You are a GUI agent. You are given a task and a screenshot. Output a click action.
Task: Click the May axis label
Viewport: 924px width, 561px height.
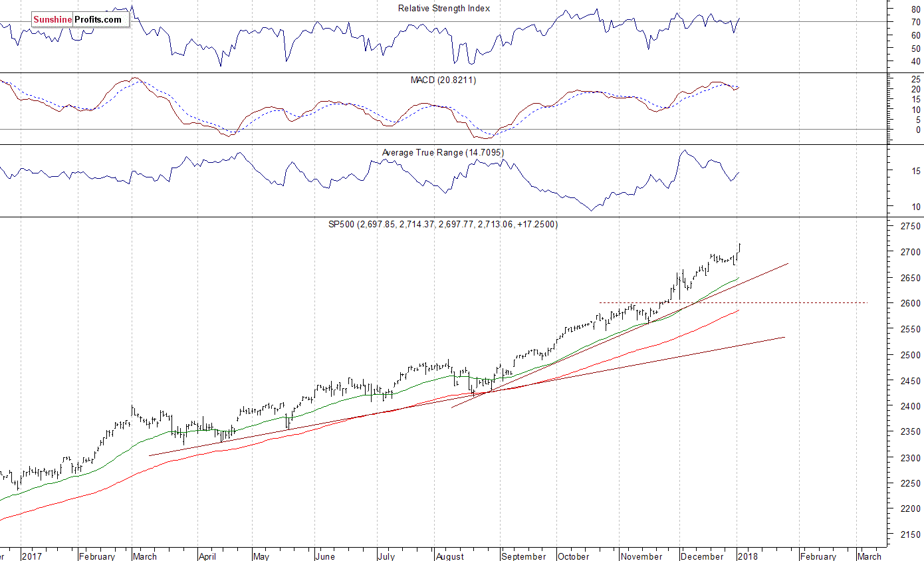point(262,556)
